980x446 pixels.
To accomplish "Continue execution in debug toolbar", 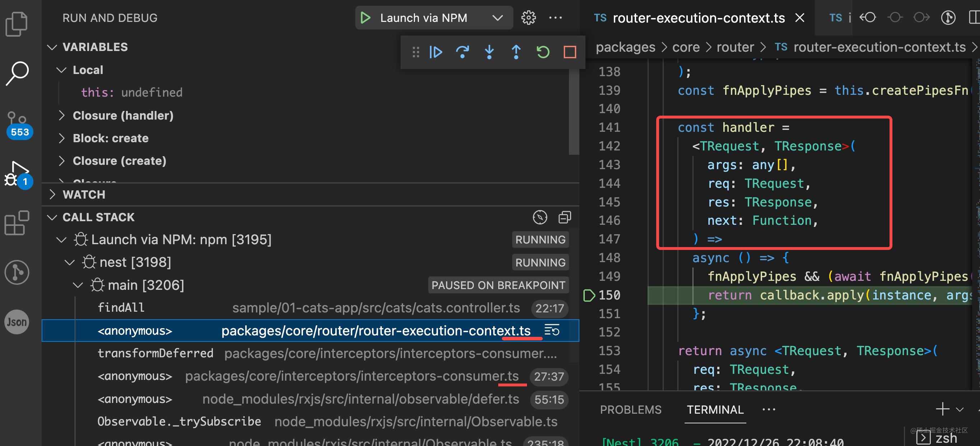I will tap(435, 52).
